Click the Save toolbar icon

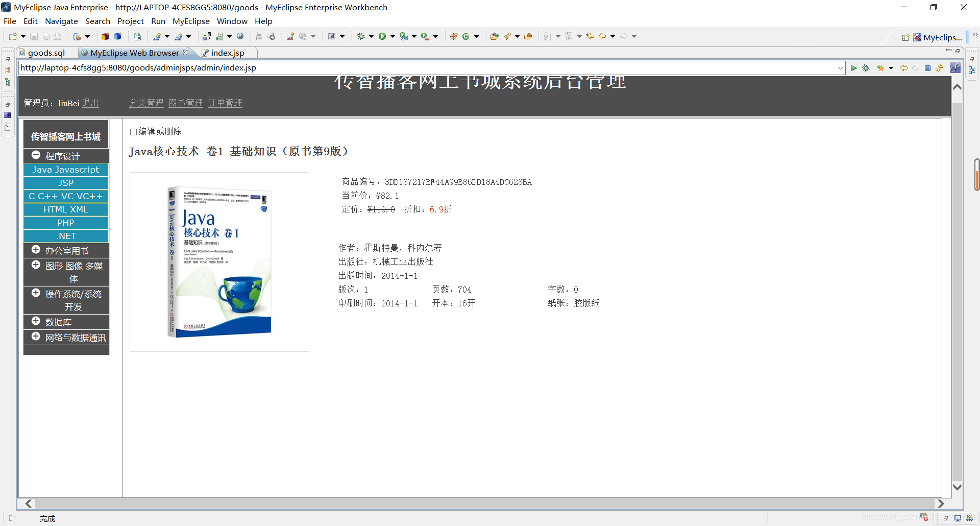click(x=33, y=36)
